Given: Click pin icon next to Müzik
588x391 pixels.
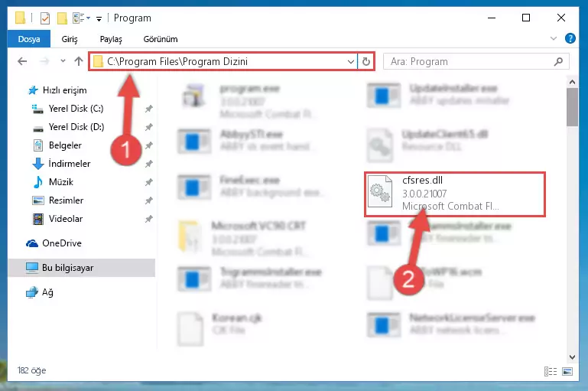Looking at the screenshot, I should coord(149,182).
